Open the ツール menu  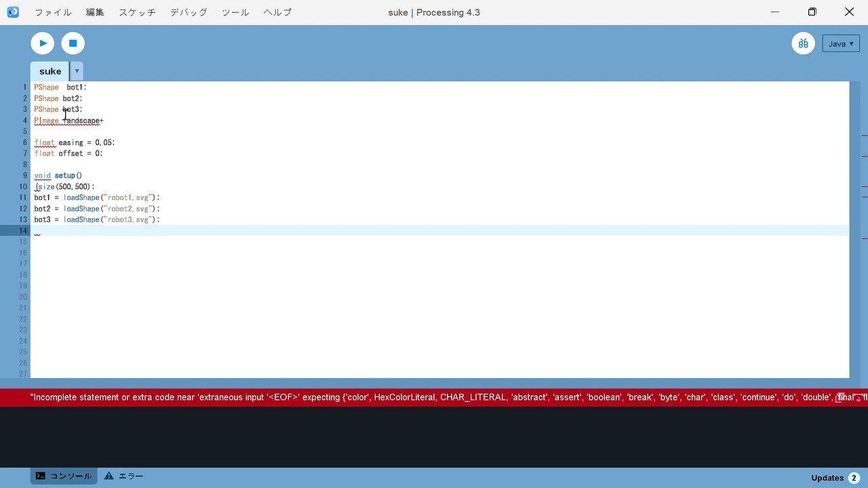click(235, 12)
